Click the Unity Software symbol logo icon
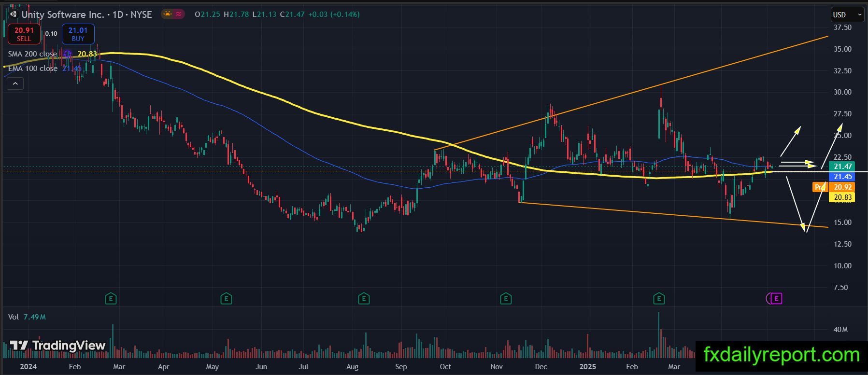 pos(14,14)
